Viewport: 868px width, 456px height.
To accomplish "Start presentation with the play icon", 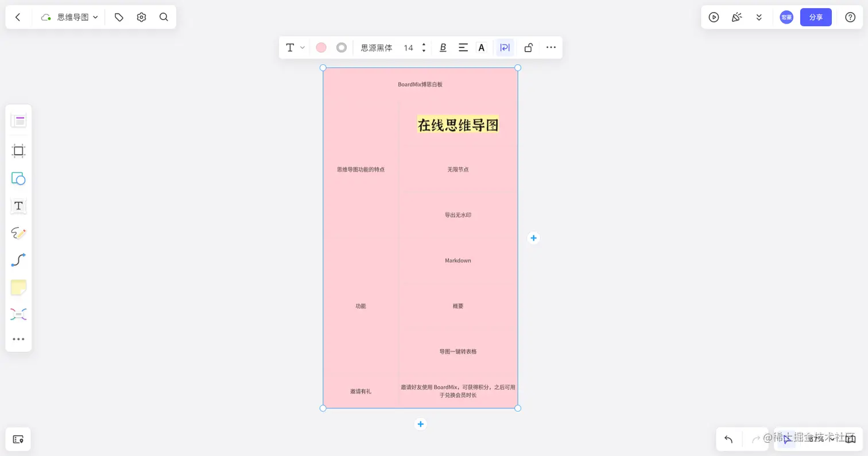I will pos(714,17).
